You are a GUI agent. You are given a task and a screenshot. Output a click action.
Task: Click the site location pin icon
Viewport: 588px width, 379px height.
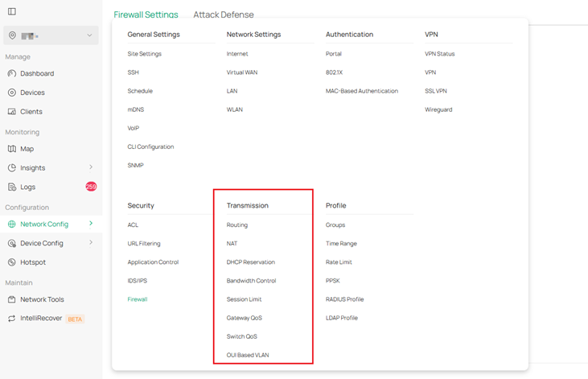tap(12, 35)
